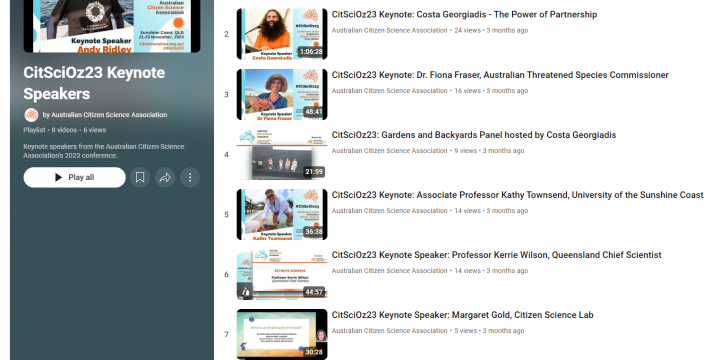Image resolution: width=720 pixels, height=360 pixels.
Task: Open Costa Georgiadis keynote thumbnail
Action: (282, 34)
